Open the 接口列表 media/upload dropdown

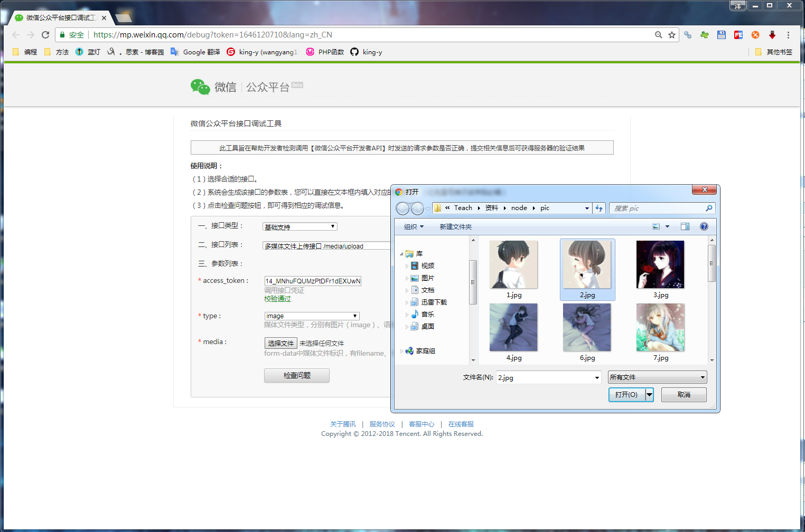pyautogui.click(x=326, y=246)
